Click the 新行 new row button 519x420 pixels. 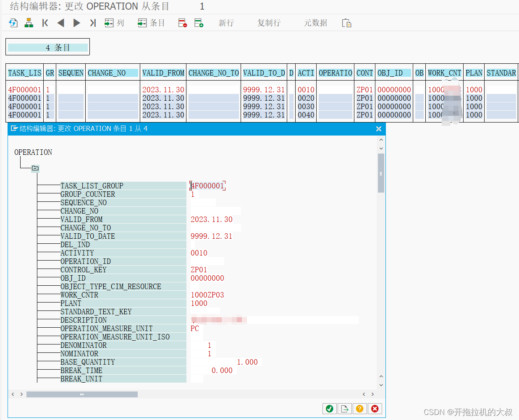226,23
